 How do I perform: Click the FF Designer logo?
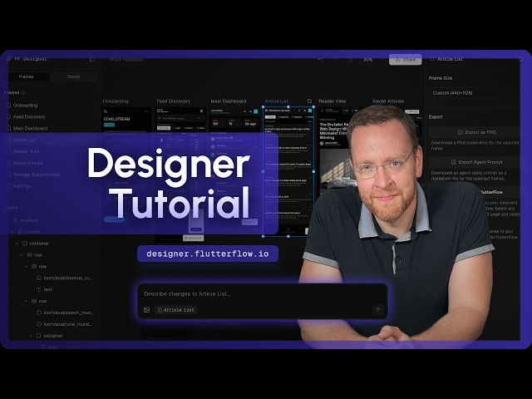[x=27, y=59]
